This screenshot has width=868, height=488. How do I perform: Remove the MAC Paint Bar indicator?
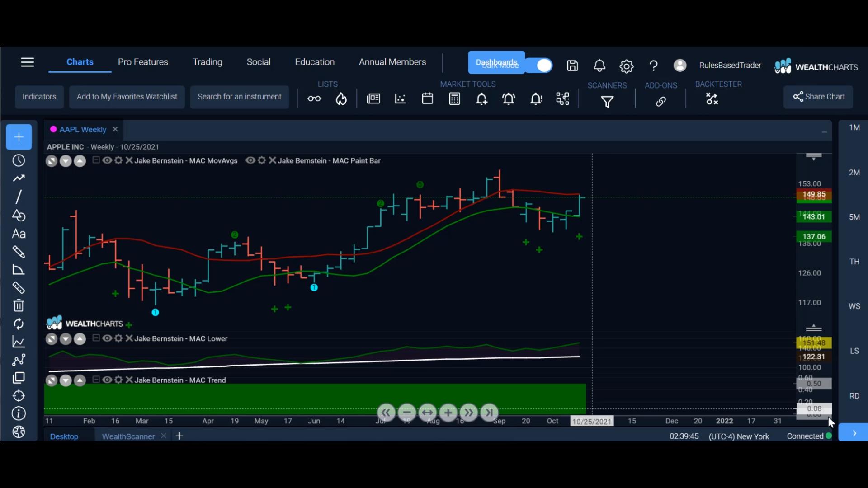(x=272, y=160)
